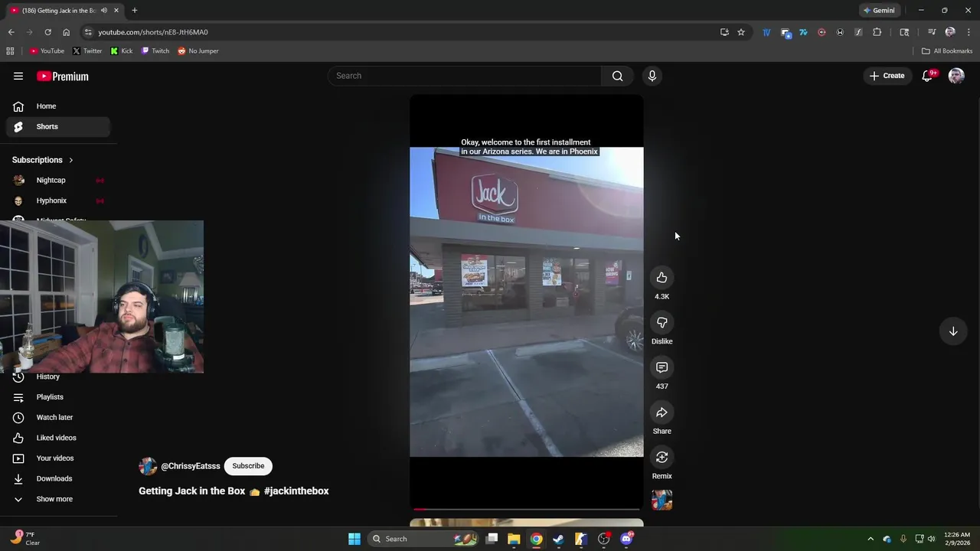Open the YouTube guide hamburger menu
The image size is (980, 551).
click(18, 76)
